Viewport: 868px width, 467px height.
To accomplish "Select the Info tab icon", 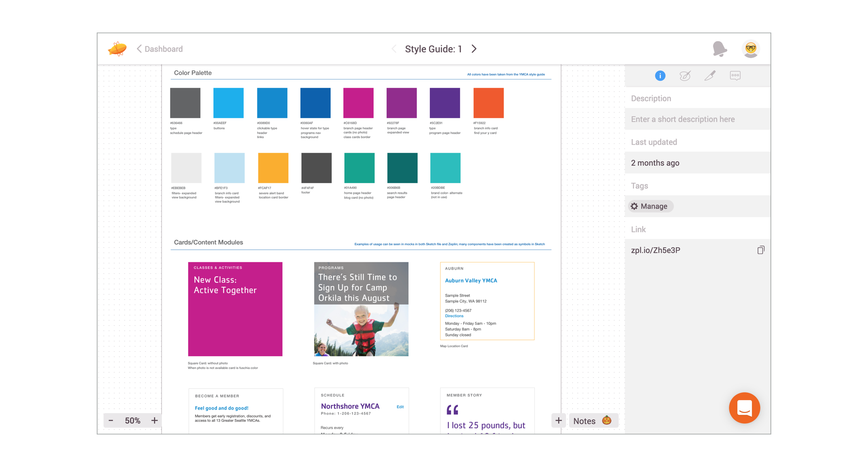I will (660, 76).
